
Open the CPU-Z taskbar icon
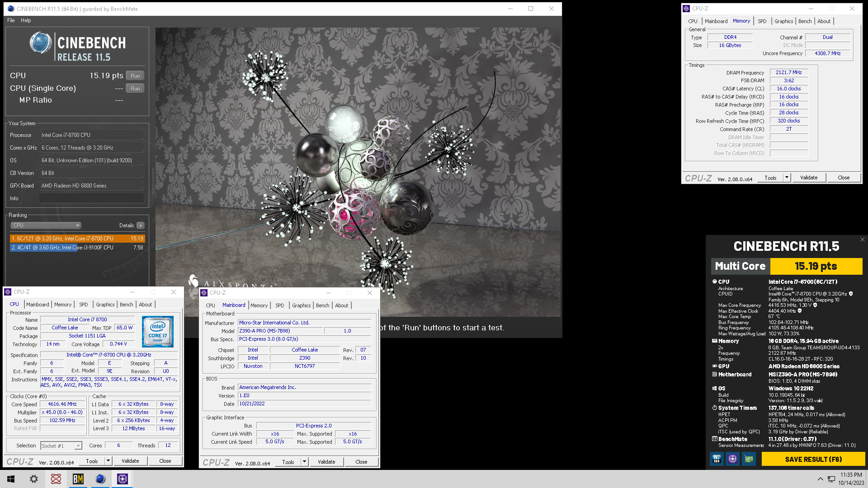pos(122,479)
